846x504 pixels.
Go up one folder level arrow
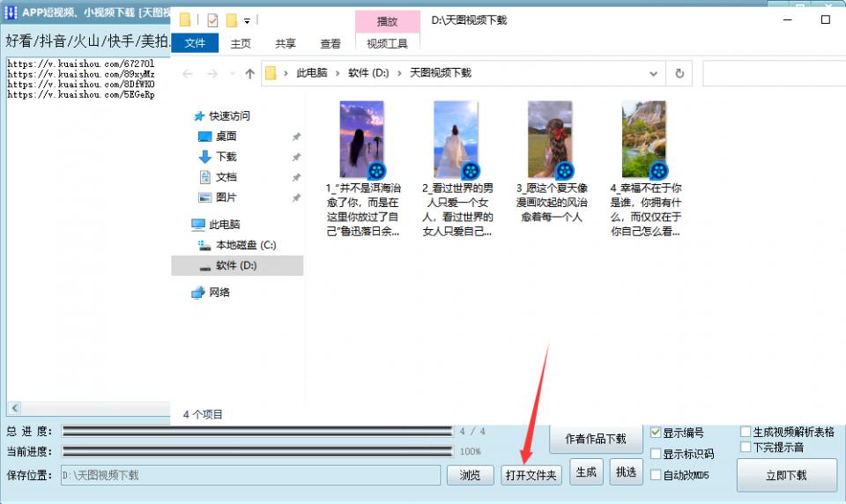point(249,73)
